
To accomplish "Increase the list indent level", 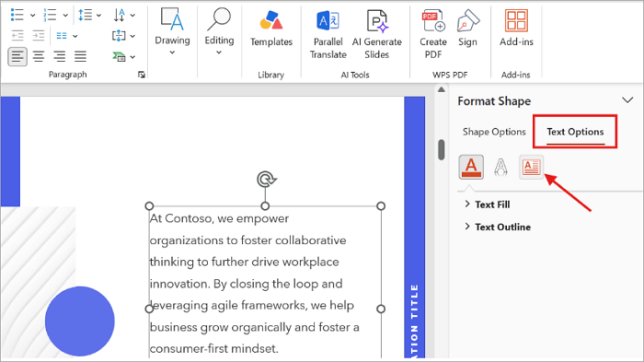I will click(x=39, y=36).
